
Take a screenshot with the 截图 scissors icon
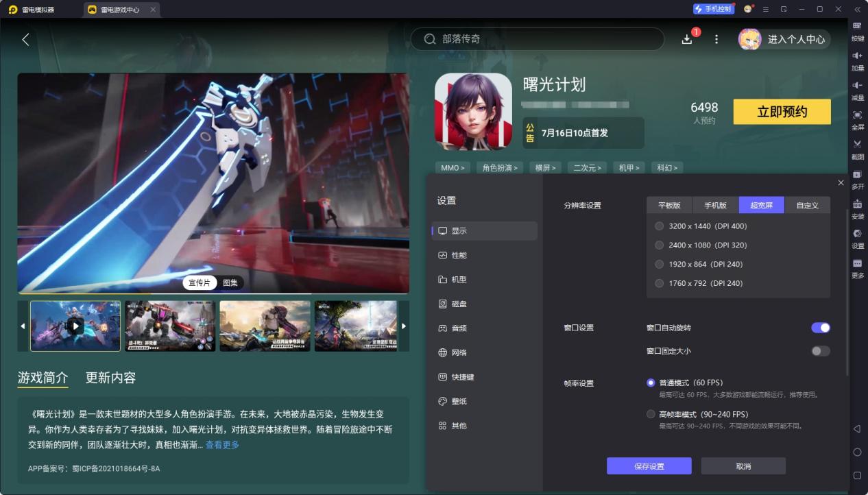click(857, 144)
